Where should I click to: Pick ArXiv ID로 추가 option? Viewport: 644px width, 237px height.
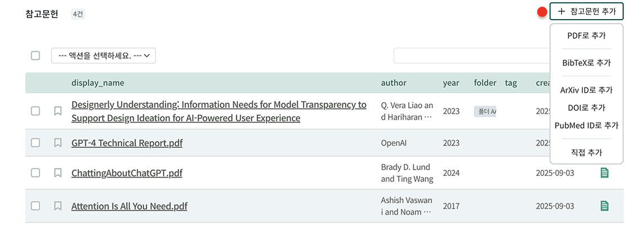[x=586, y=90]
